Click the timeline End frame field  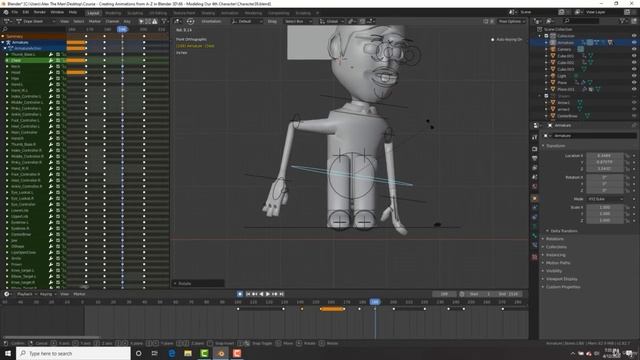click(x=508, y=294)
